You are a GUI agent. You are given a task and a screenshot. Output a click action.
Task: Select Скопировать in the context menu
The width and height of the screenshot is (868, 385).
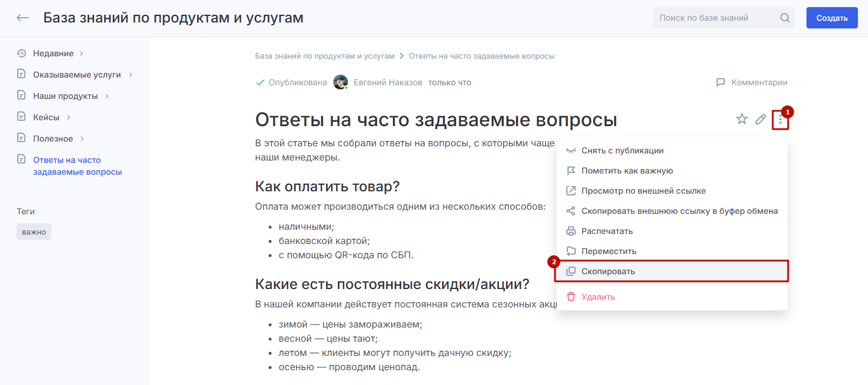(x=608, y=271)
